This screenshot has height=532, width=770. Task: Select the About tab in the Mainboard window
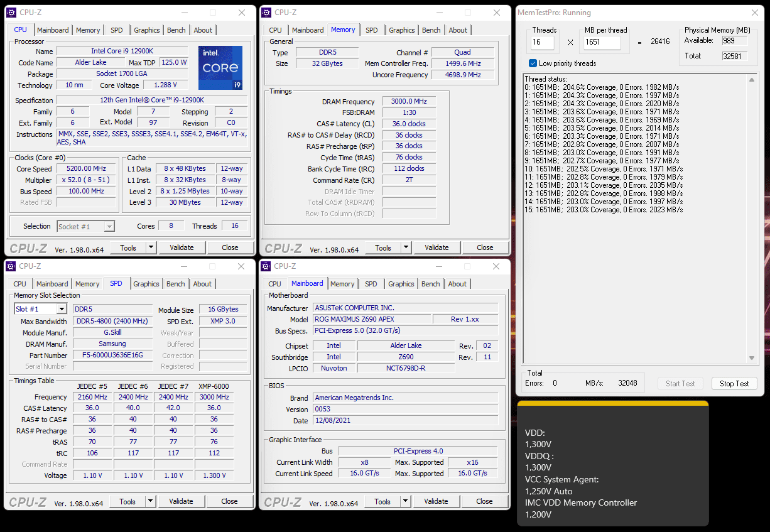pyautogui.click(x=457, y=284)
